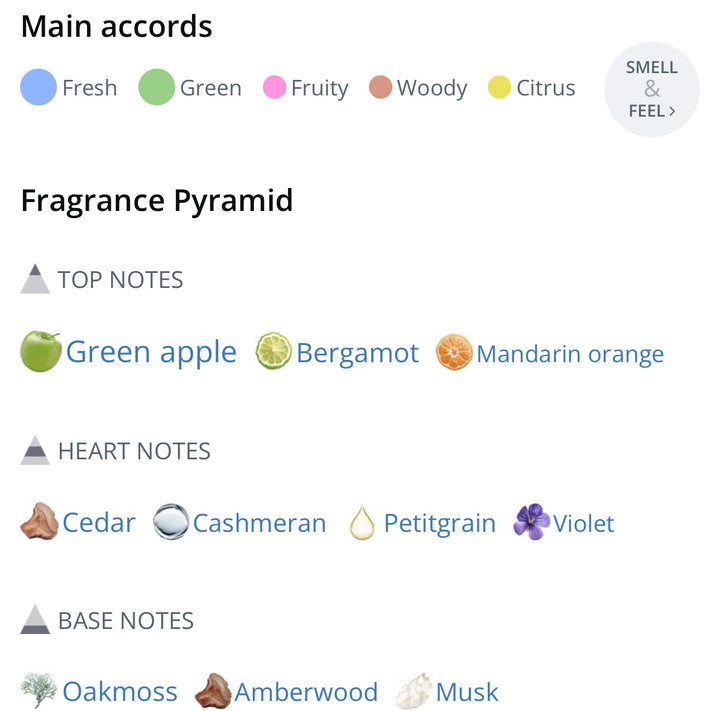The width and height of the screenshot is (720, 711).
Task: Open the Smell & Feel button
Action: [x=652, y=90]
